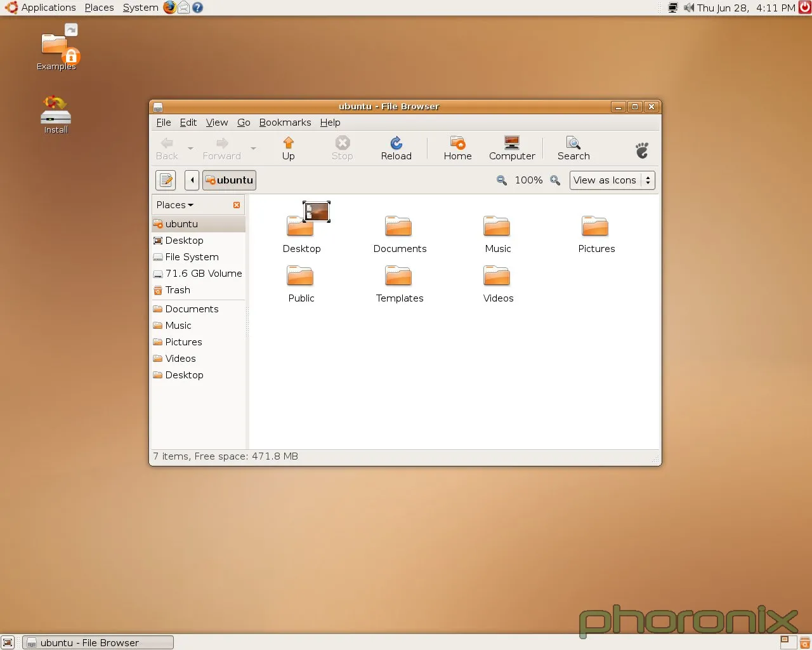Open Pictures bookmark in sidebar

[x=198, y=342]
